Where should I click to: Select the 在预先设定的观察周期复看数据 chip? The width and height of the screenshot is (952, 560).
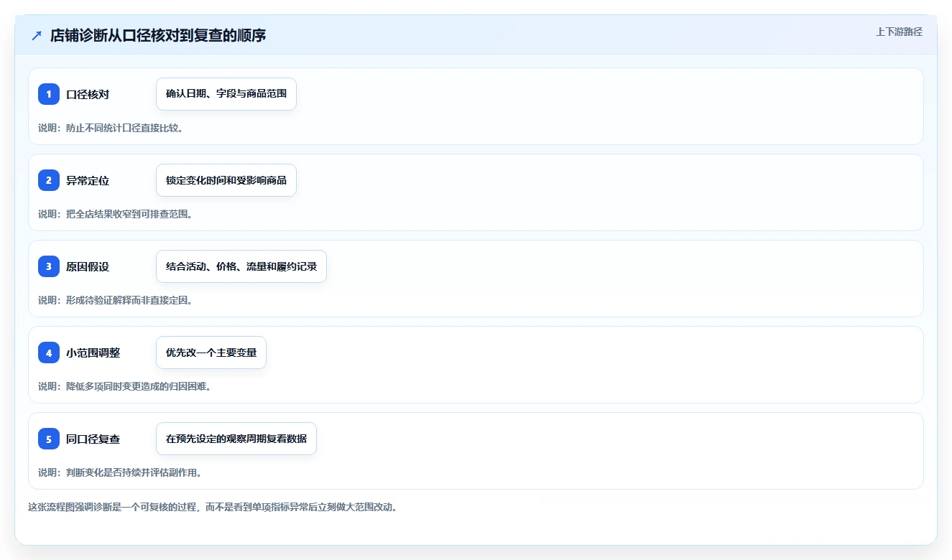tap(236, 439)
